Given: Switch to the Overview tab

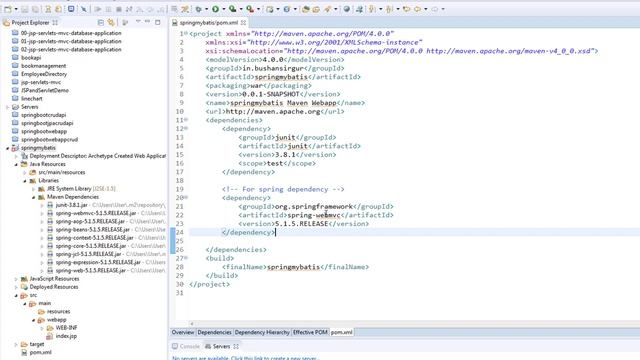Looking at the screenshot, I should [183, 332].
